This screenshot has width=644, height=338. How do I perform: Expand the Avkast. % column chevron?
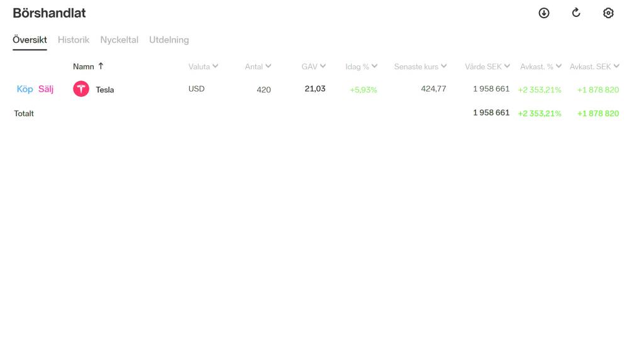(558, 66)
